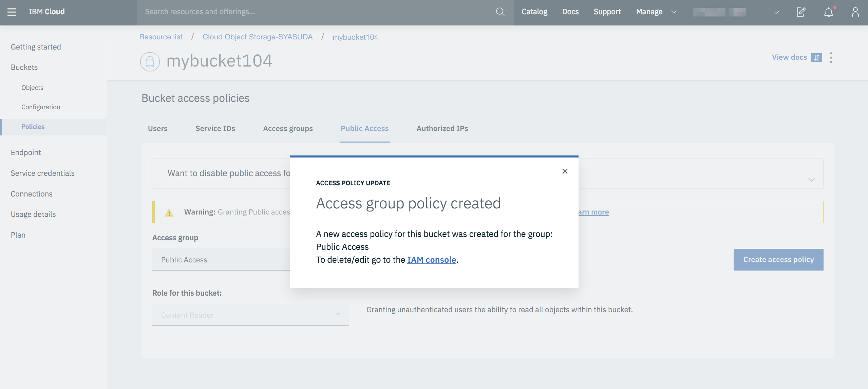Open Service credentials in sidebar

point(42,173)
